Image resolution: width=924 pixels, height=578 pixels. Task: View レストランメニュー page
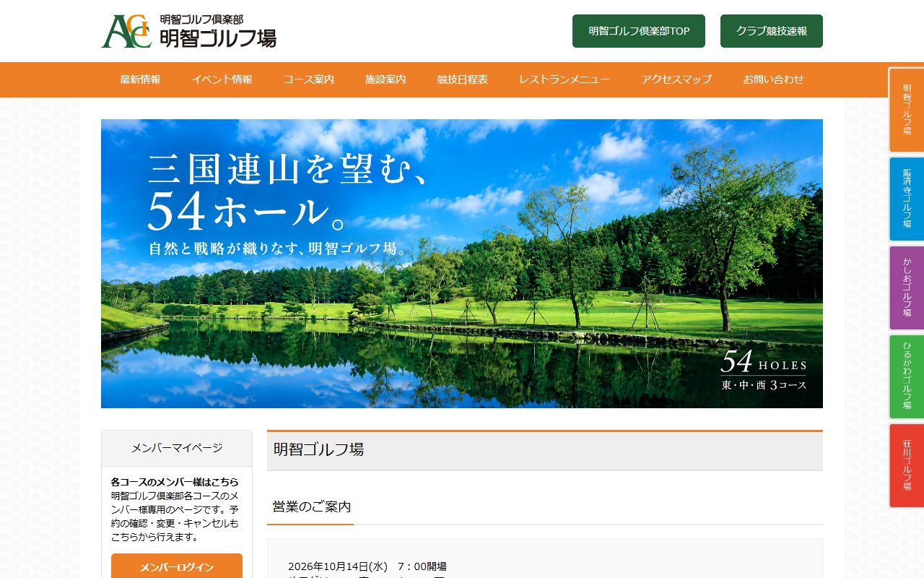(565, 79)
